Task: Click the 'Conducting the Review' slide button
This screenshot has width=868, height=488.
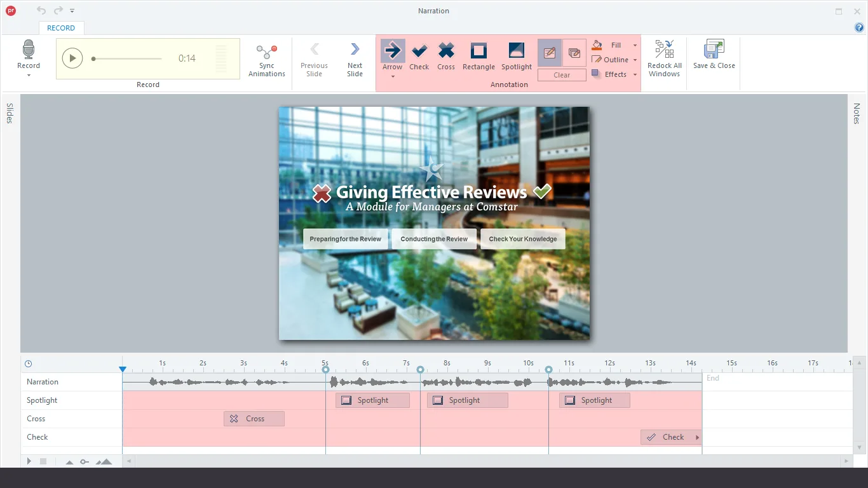Action: pos(434,239)
